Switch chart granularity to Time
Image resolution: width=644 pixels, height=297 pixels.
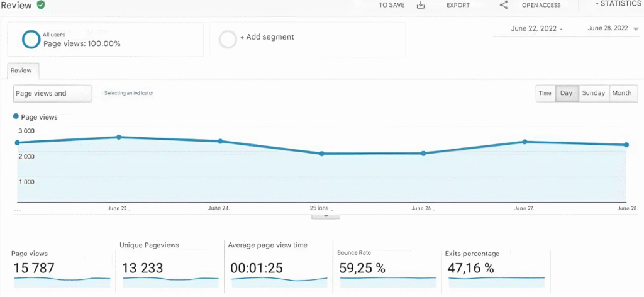pos(545,93)
